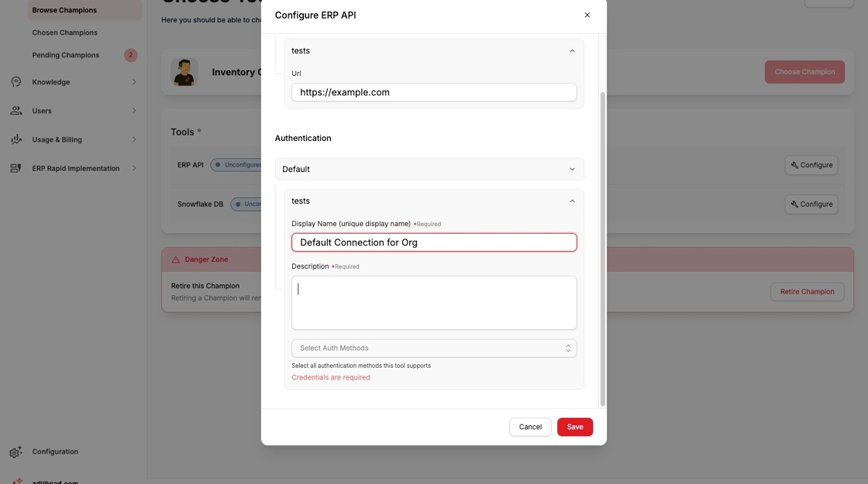868x484 pixels.
Task: Click the Retire Champion button
Action: (x=807, y=291)
